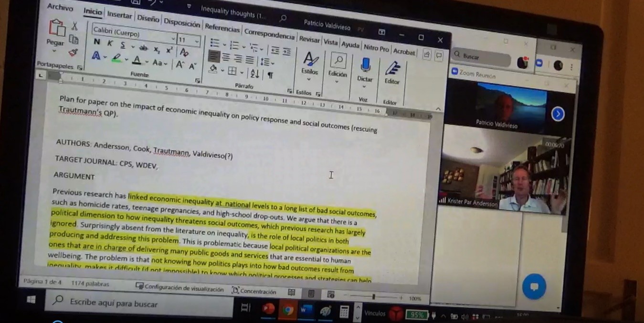Click the borders grid icon
644x323 pixels.
pos(232,71)
